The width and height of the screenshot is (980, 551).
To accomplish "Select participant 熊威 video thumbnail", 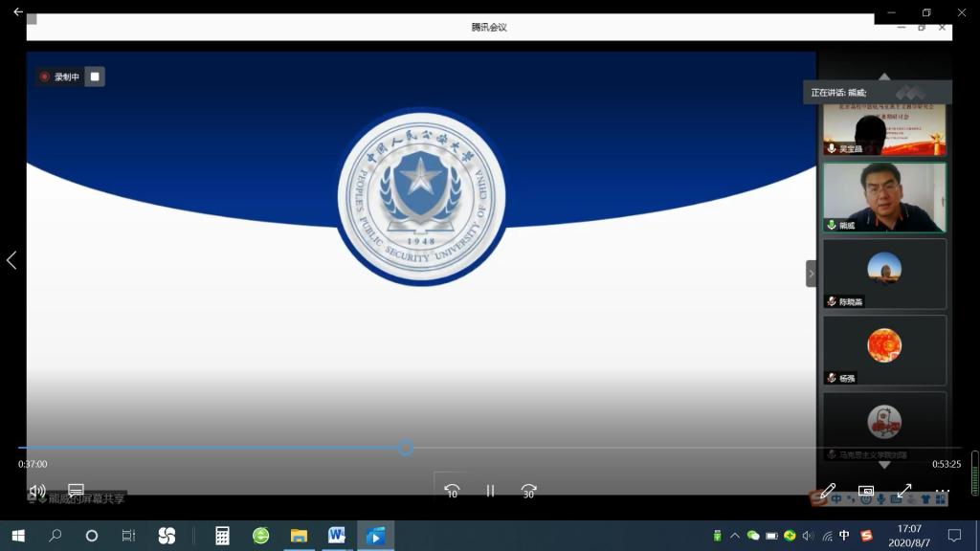I will [884, 197].
